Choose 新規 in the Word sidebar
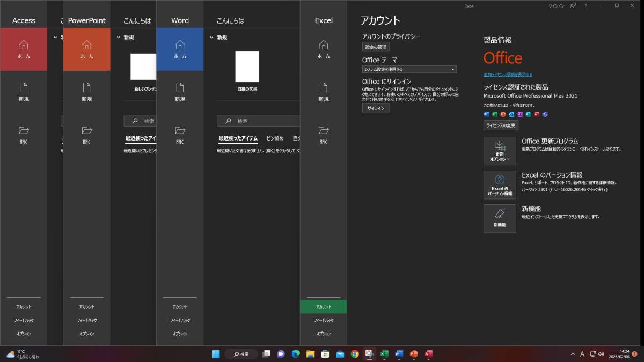The width and height of the screenshot is (644, 362). 180,92
